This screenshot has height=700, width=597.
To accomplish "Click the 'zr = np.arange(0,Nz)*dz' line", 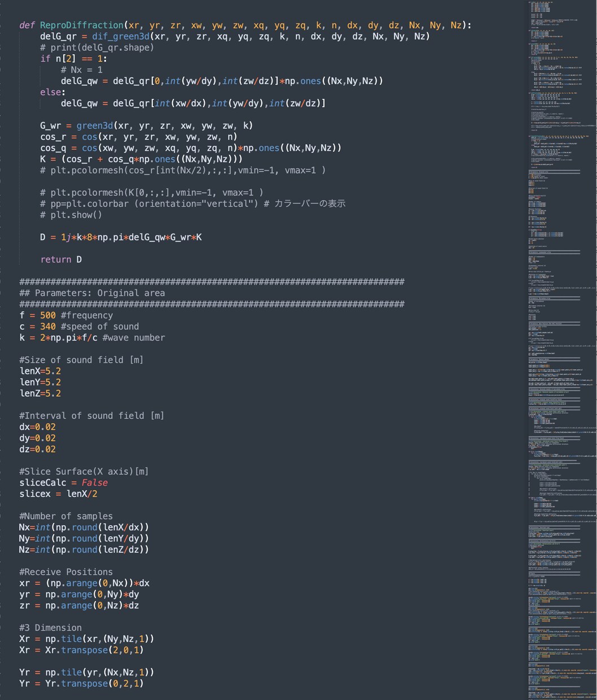I will click(x=79, y=606).
